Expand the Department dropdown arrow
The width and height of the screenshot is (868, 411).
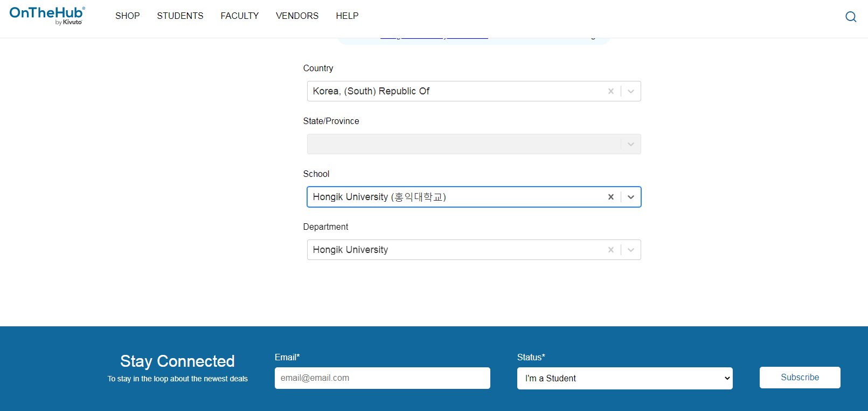(x=631, y=250)
